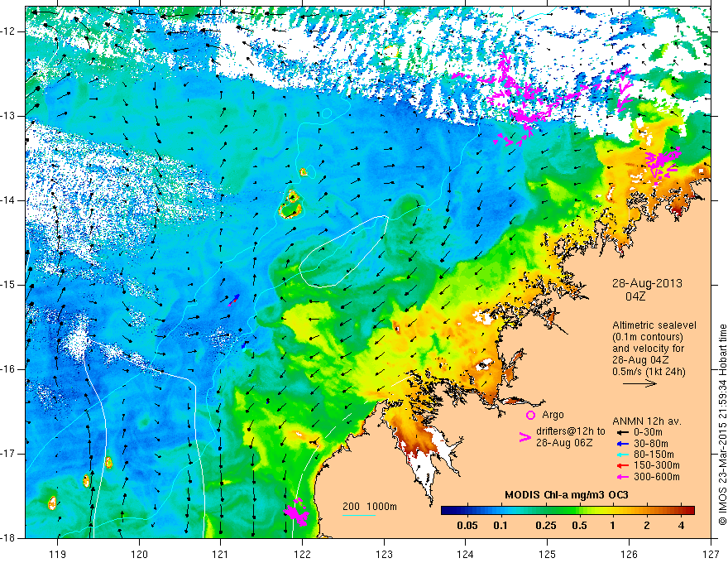The image size is (728, 563).
Task: Click the magenta Argo circle legend symbol
Action: [x=530, y=416]
